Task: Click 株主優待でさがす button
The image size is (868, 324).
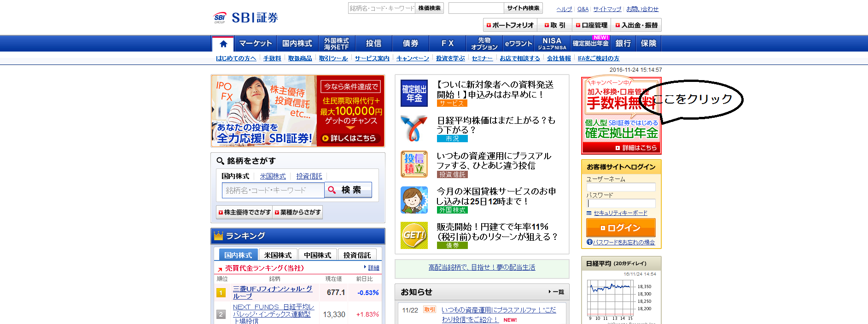Action: point(245,212)
